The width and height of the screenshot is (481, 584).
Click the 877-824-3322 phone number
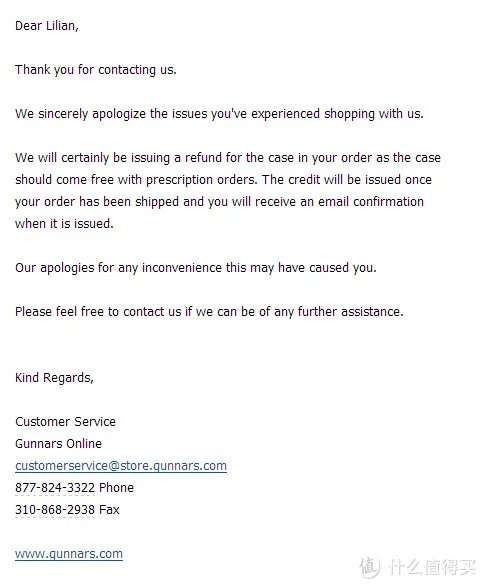pyautogui.click(x=55, y=488)
